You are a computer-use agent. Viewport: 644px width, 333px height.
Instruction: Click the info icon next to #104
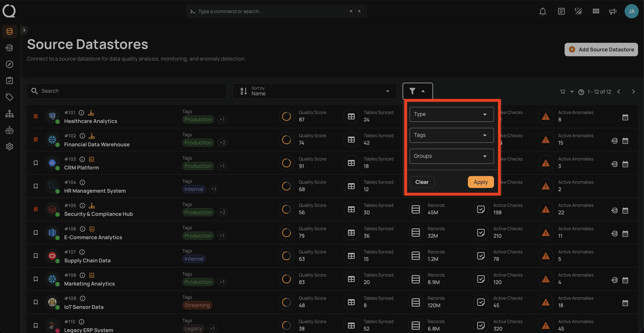82,182
